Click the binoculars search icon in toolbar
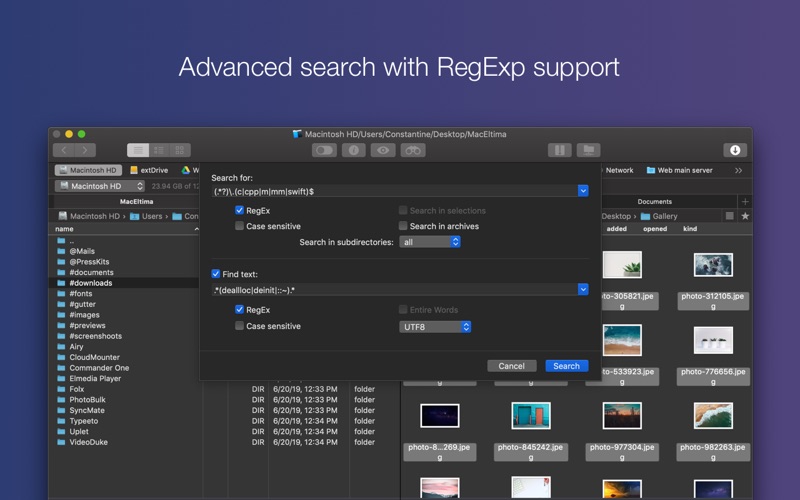800x500 pixels. click(x=413, y=150)
